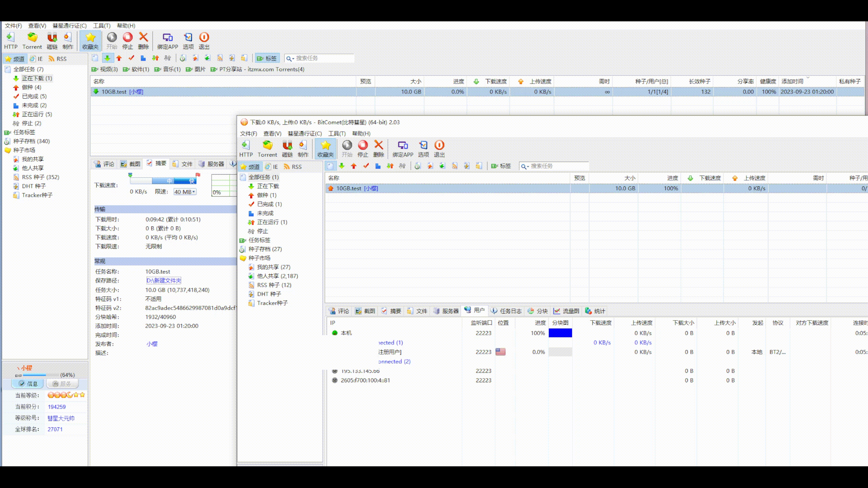Image resolution: width=868 pixels, height=488 pixels.
Task: Switch to 任务日志 tab in front window
Action: (507, 311)
